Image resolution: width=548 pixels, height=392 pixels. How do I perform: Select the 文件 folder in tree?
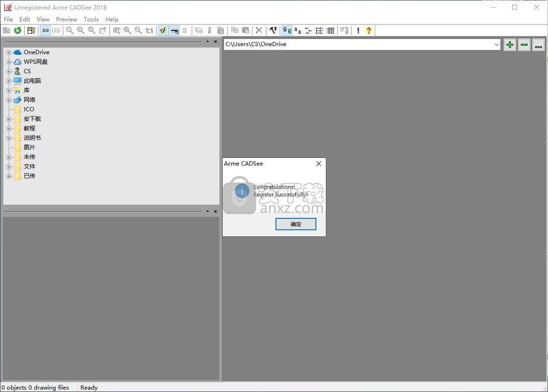coord(29,167)
